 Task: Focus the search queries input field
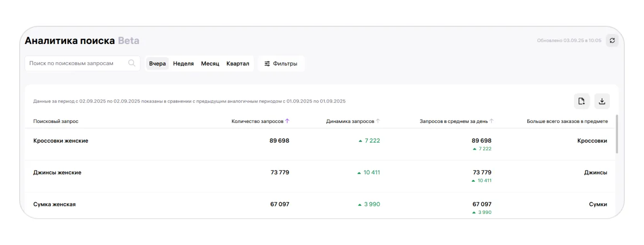(x=82, y=63)
